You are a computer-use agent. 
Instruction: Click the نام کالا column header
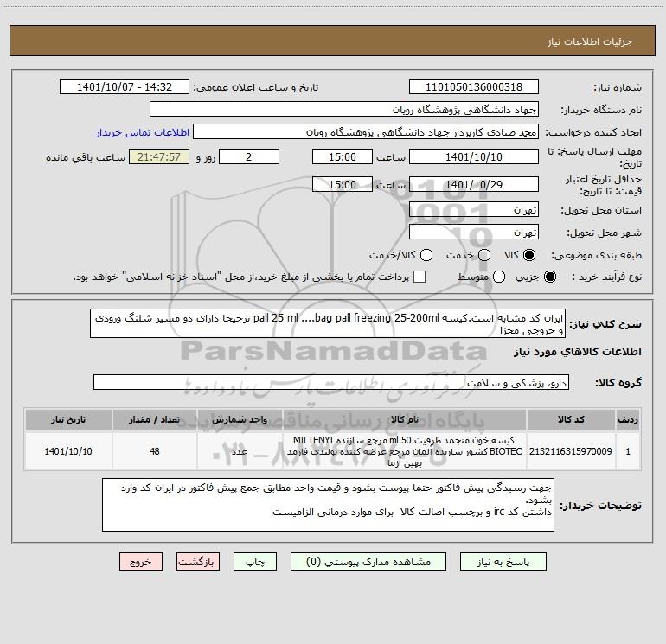405,420
